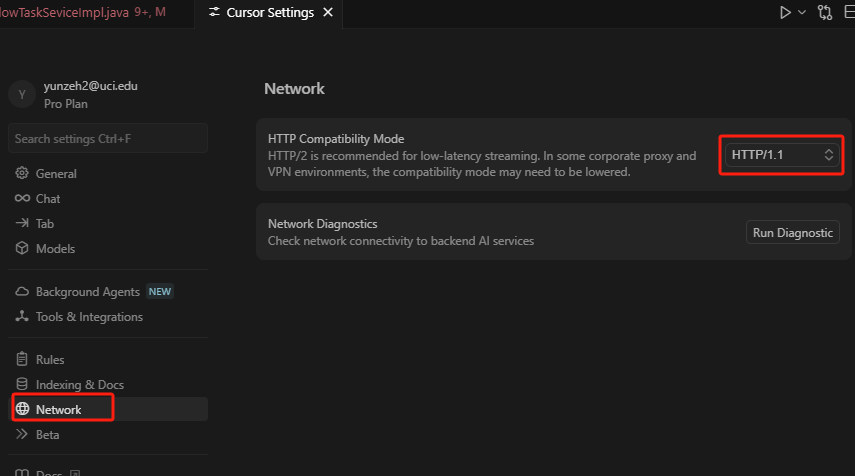Click the HTTP Compatibility Mode title
The height and width of the screenshot is (476, 855).
click(x=336, y=139)
